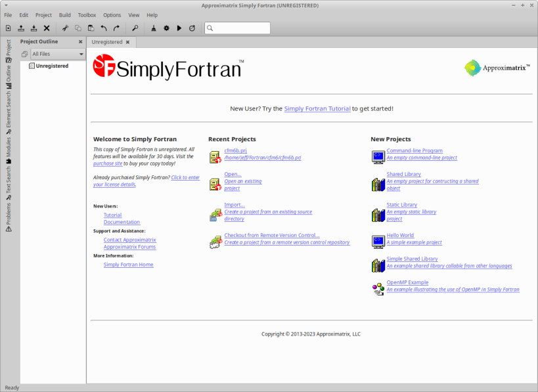Open the Toolbox menu
The height and width of the screenshot is (392, 538).
[x=87, y=15]
